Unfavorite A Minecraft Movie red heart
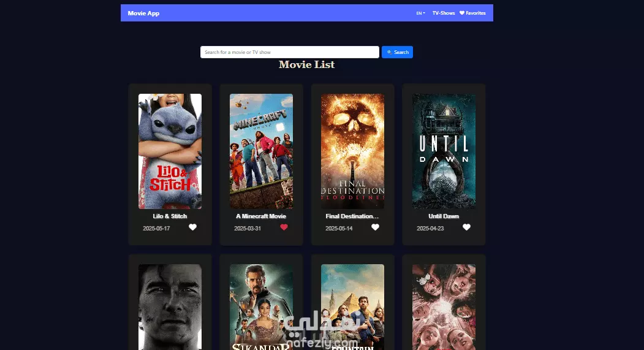This screenshot has height=350, width=644. point(284,227)
